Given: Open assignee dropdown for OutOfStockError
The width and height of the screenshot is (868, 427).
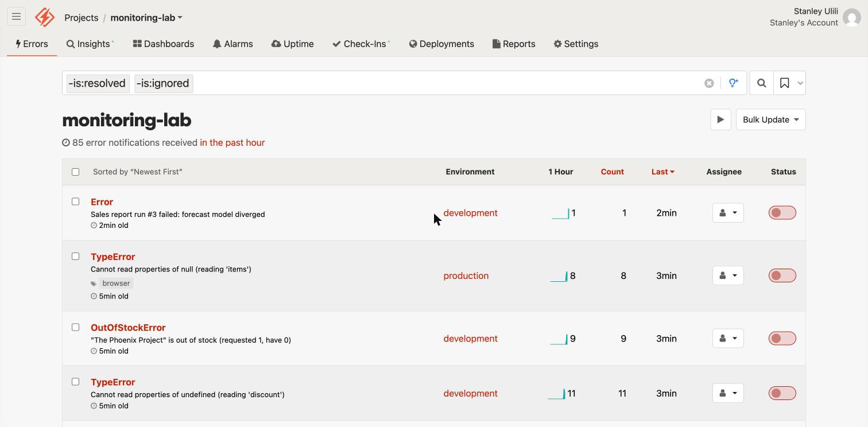Looking at the screenshot, I should coord(728,339).
